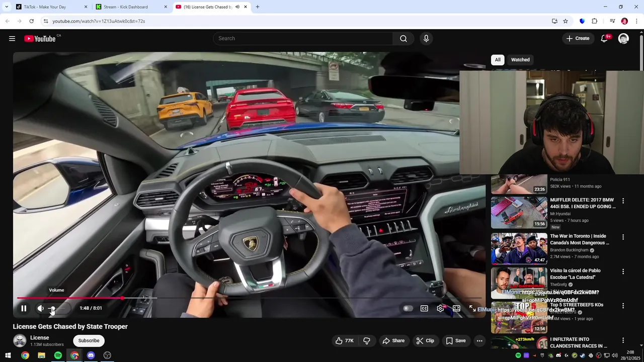Go back in browser history
The height and width of the screenshot is (362, 644).
(8, 21)
